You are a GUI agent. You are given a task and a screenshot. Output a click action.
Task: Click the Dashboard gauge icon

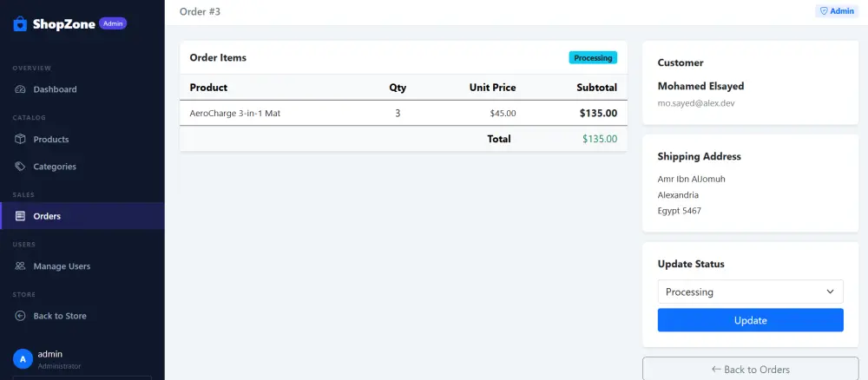pyautogui.click(x=20, y=89)
